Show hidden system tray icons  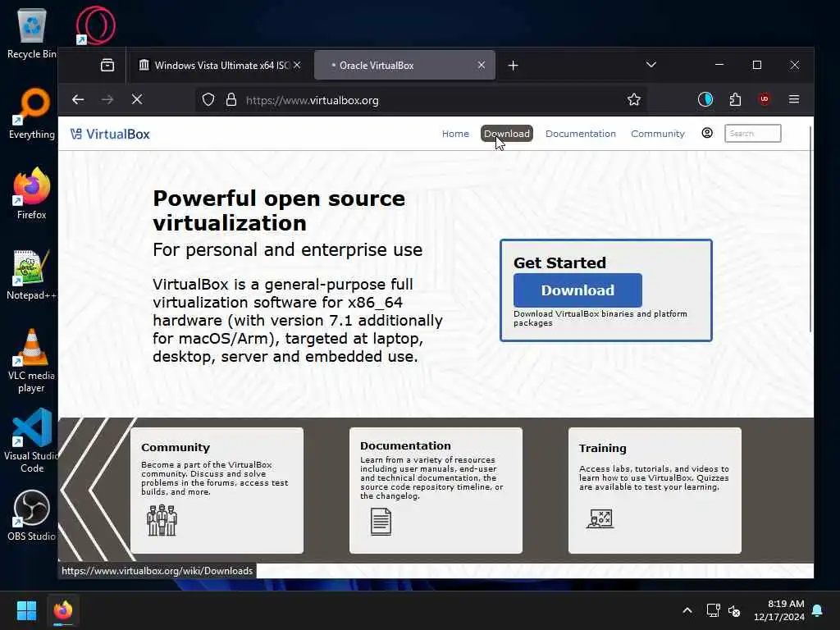click(x=687, y=610)
